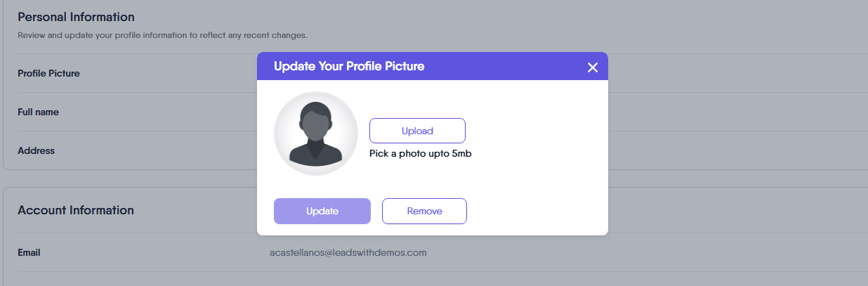The height and width of the screenshot is (286, 868).
Task: Click the Email field label
Action: tap(29, 252)
